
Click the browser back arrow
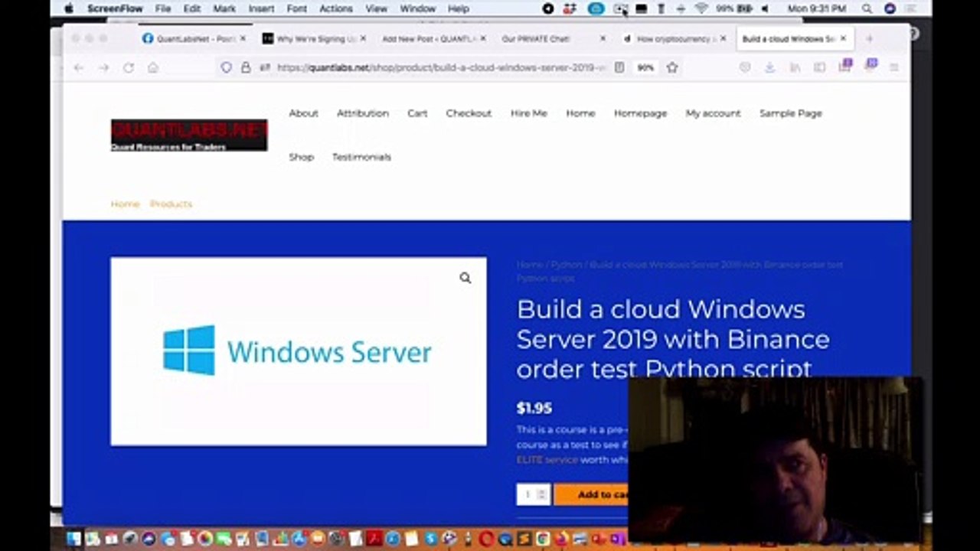point(79,68)
